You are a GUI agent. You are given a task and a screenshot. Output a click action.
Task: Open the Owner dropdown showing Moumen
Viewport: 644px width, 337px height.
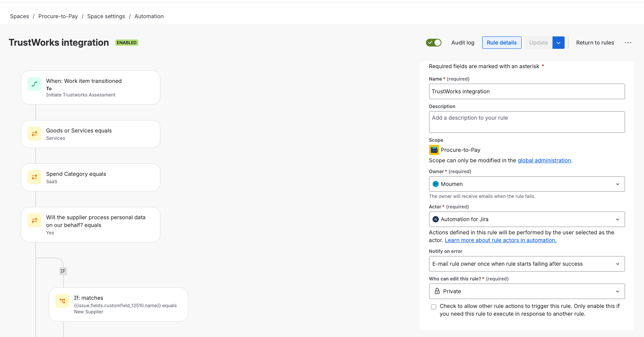click(527, 184)
